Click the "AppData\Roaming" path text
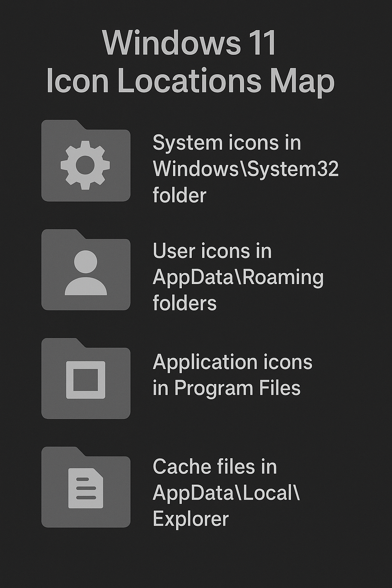The width and height of the screenshot is (392, 588). [x=238, y=278]
